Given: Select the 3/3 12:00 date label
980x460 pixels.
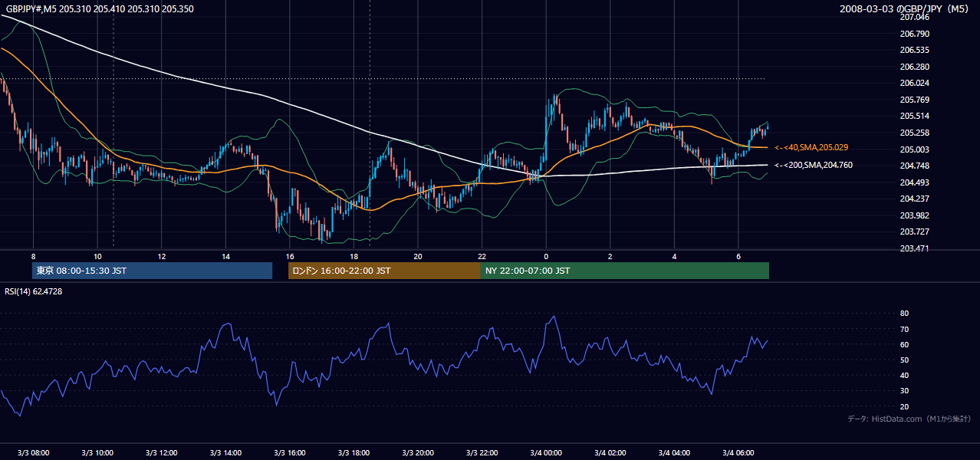Looking at the screenshot, I should click(x=161, y=452).
